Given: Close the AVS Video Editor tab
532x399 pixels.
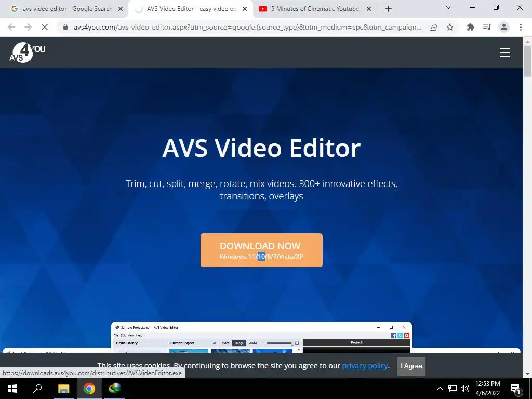Looking at the screenshot, I should point(245,9).
